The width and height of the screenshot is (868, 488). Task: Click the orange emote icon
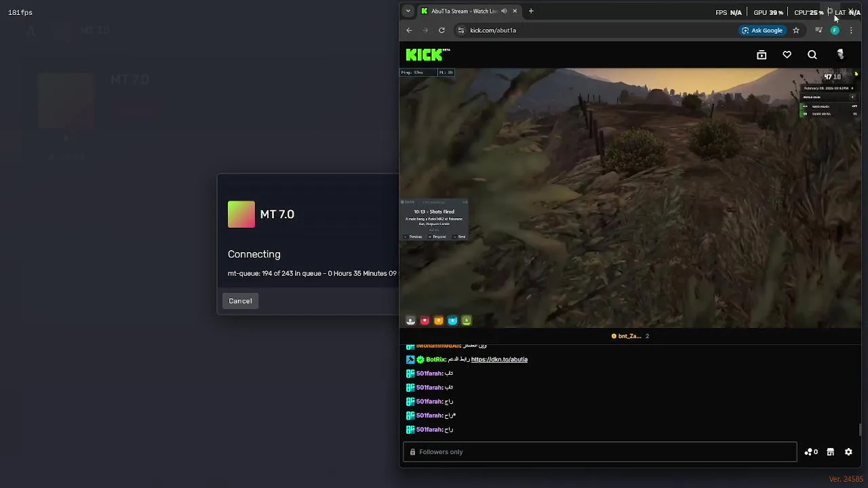tap(438, 321)
